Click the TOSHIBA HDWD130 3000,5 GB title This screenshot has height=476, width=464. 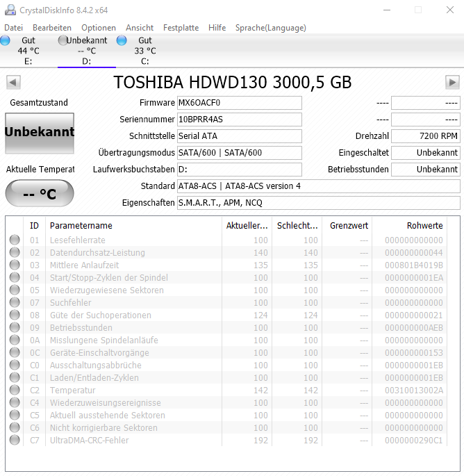pos(233,82)
